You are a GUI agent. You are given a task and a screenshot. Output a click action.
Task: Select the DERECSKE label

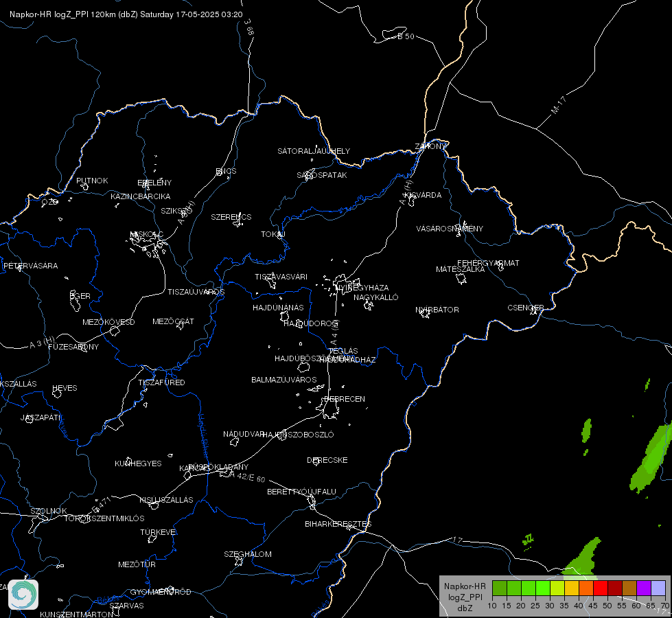tap(327, 460)
